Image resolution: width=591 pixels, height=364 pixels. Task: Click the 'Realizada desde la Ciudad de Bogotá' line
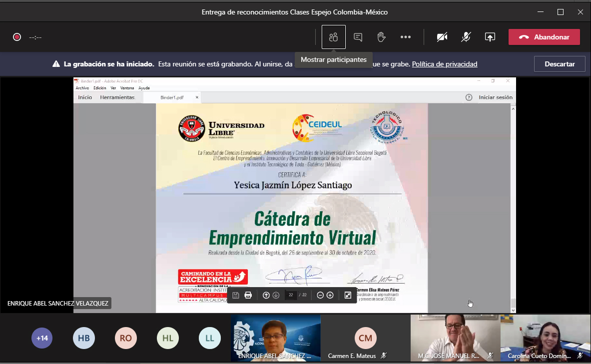(292, 253)
